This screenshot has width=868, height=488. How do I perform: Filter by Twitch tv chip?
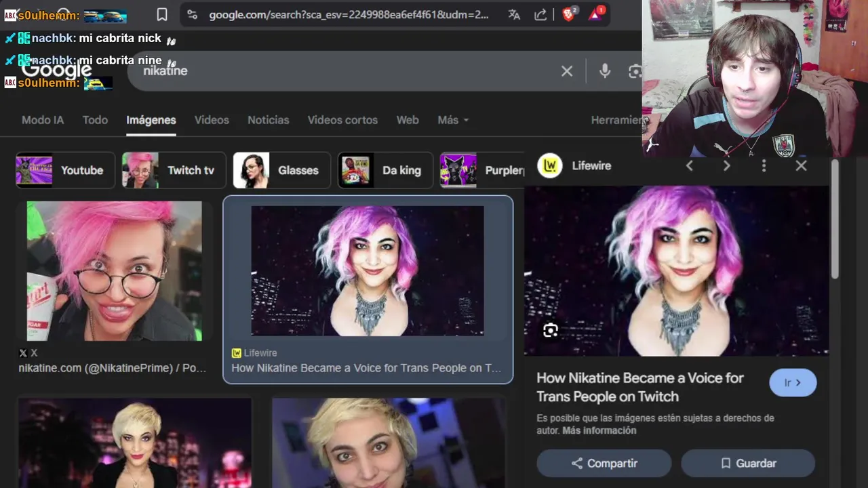tap(174, 170)
